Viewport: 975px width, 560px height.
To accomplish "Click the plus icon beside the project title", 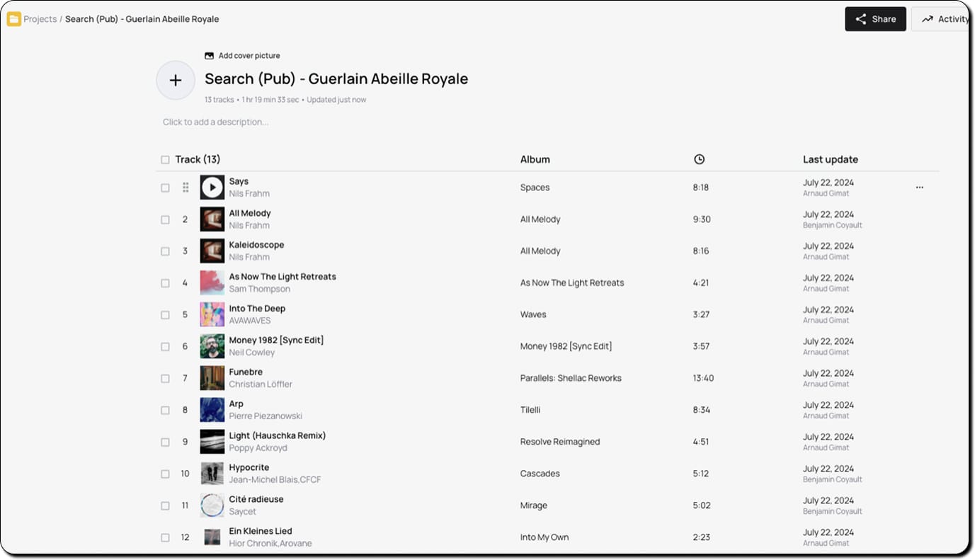I will coord(175,81).
